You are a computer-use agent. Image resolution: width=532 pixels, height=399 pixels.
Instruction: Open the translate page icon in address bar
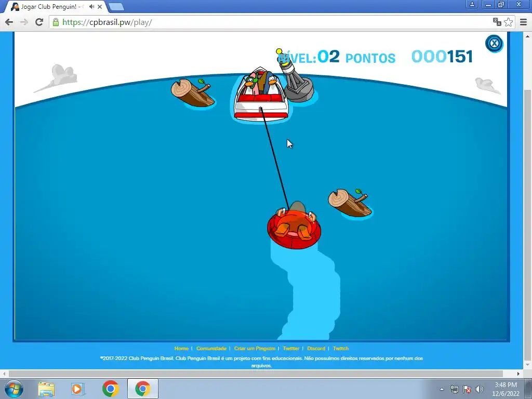(x=497, y=22)
